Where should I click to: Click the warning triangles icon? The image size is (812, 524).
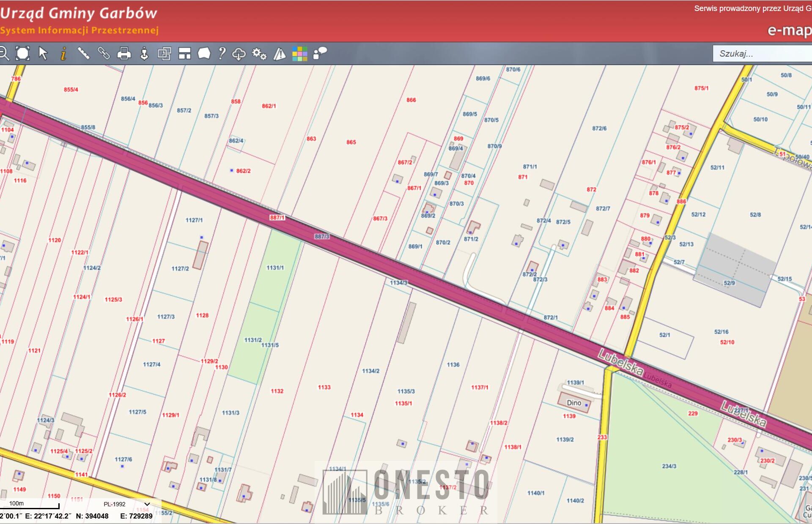click(280, 54)
